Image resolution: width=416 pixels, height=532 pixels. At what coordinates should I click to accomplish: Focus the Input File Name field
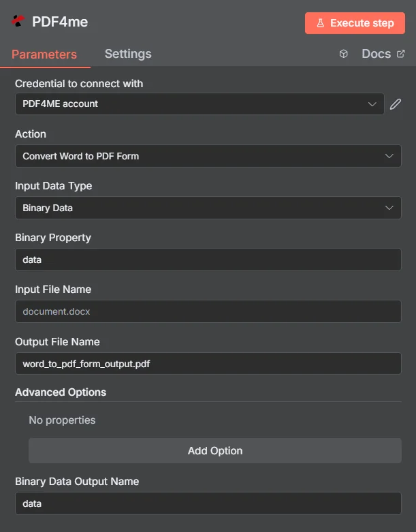(208, 311)
